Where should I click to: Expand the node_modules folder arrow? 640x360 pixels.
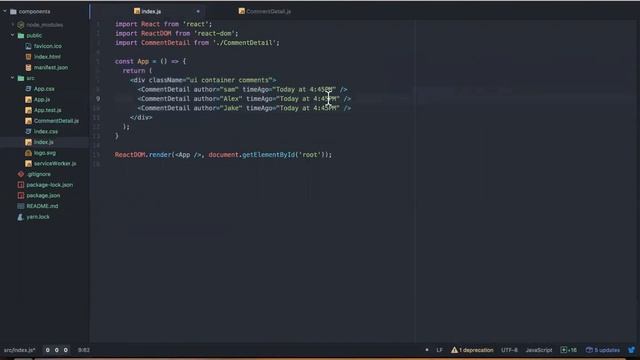tap(13, 25)
